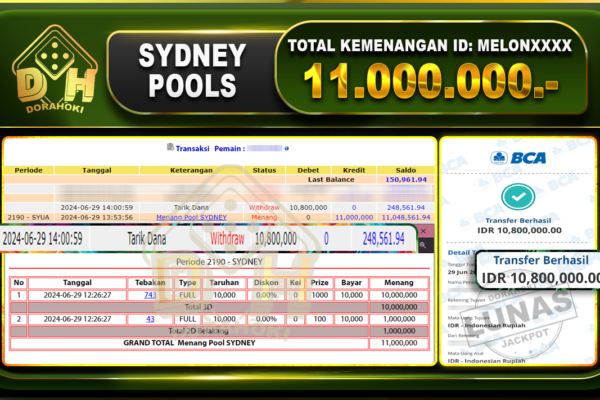Screen dimensions: 600x400
Task: Click the magnifier zoom icon below the X
Action: (x=423, y=245)
